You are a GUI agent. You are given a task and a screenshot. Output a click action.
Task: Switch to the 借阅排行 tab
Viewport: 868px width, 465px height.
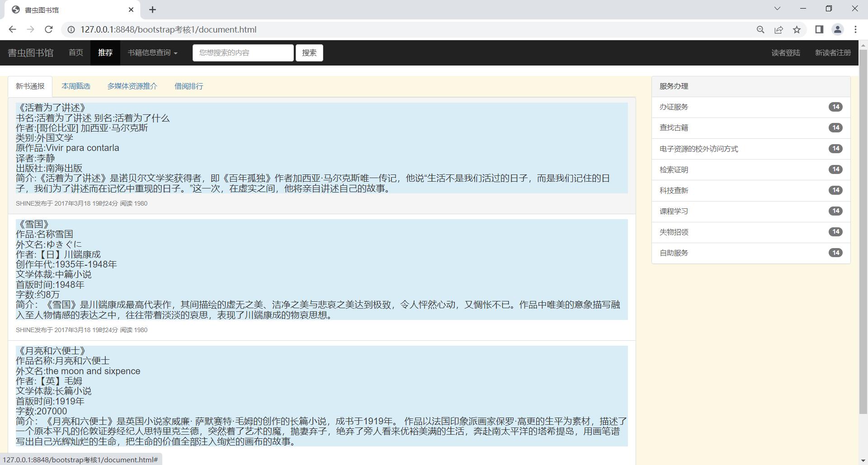[189, 86]
